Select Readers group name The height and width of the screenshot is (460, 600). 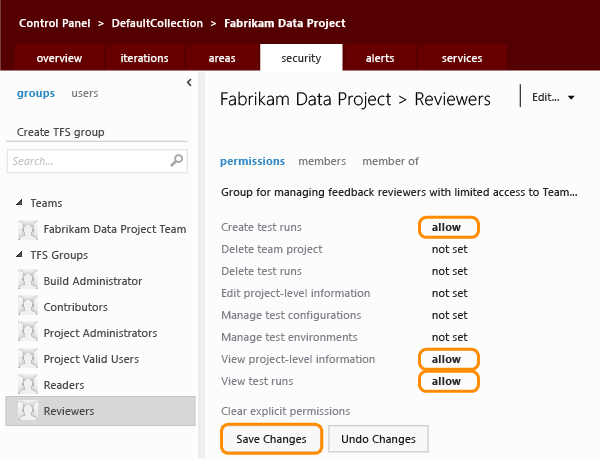64,385
